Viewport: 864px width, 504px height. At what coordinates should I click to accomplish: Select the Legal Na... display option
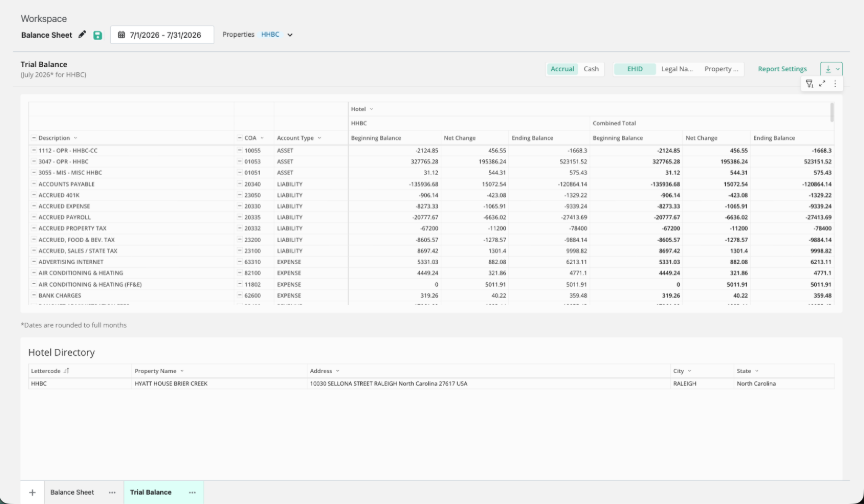coord(677,69)
